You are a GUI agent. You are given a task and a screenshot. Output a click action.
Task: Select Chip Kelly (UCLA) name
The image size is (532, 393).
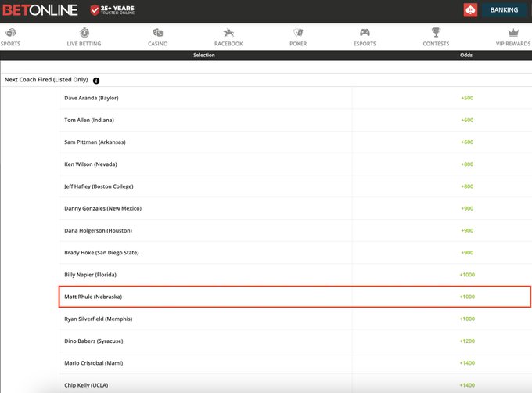(x=86, y=385)
